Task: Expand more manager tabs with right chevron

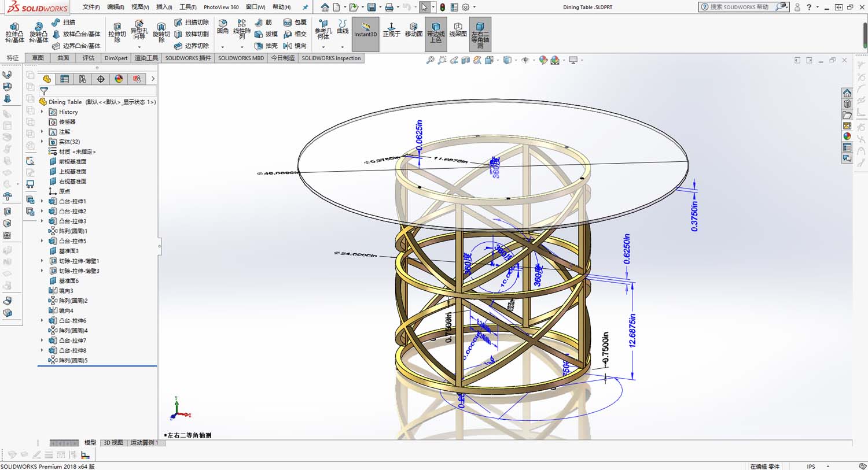Action: (153, 79)
